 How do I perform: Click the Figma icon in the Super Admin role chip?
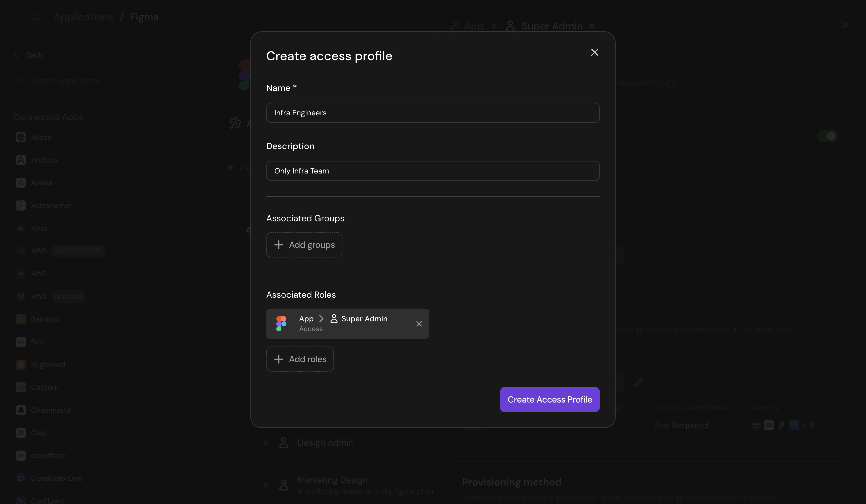tap(281, 323)
